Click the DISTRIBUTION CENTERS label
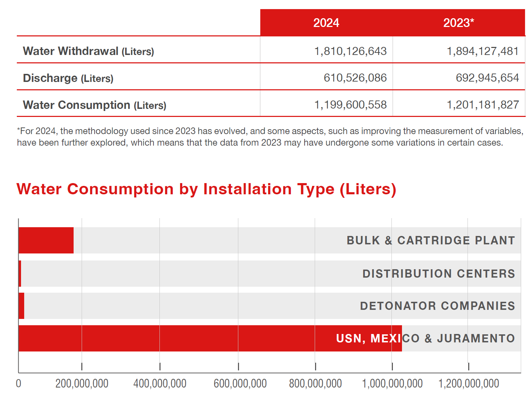This screenshot has width=532, height=397. tap(439, 273)
